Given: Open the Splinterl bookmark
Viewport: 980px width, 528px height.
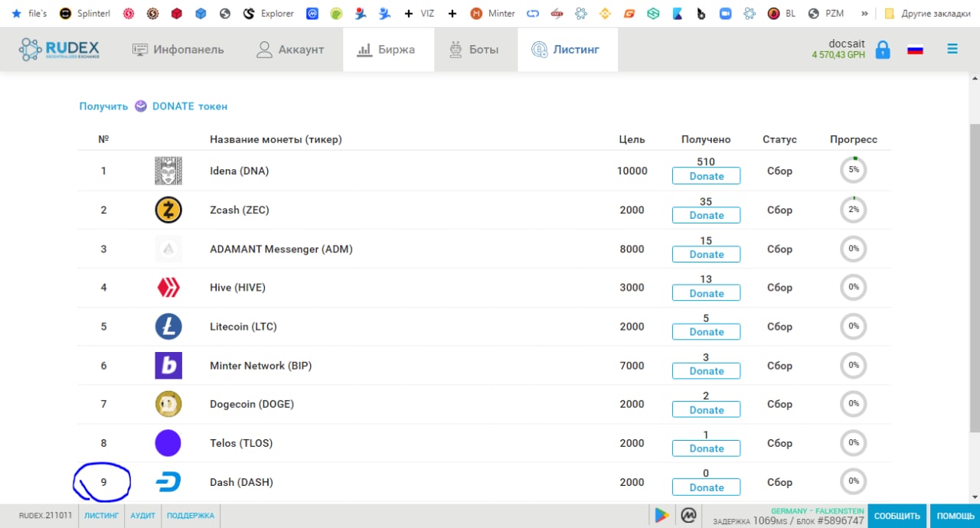Looking at the screenshot, I should pos(85,13).
